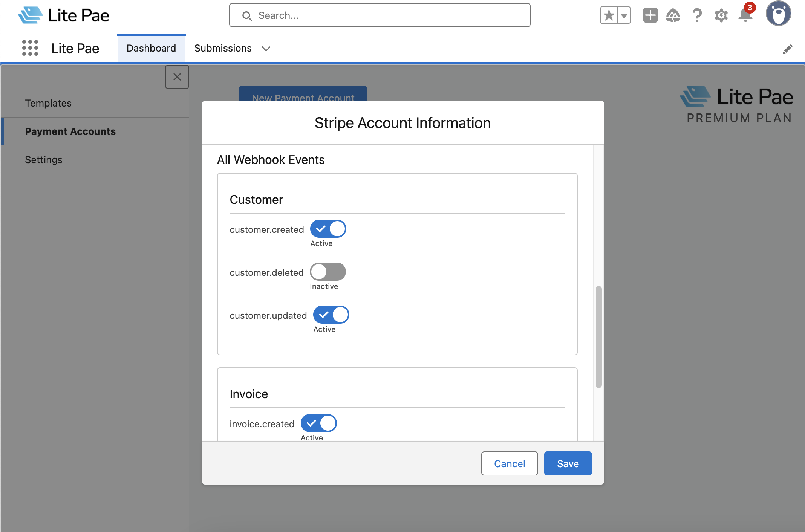Focus the Search input field
This screenshot has width=805, height=532.
pos(380,15)
